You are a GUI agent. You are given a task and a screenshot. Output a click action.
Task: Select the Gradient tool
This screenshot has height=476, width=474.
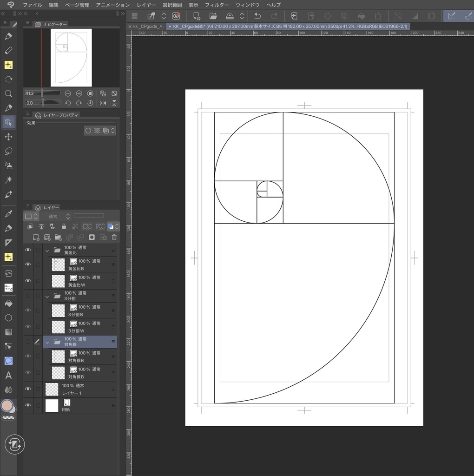click(8, 332)
